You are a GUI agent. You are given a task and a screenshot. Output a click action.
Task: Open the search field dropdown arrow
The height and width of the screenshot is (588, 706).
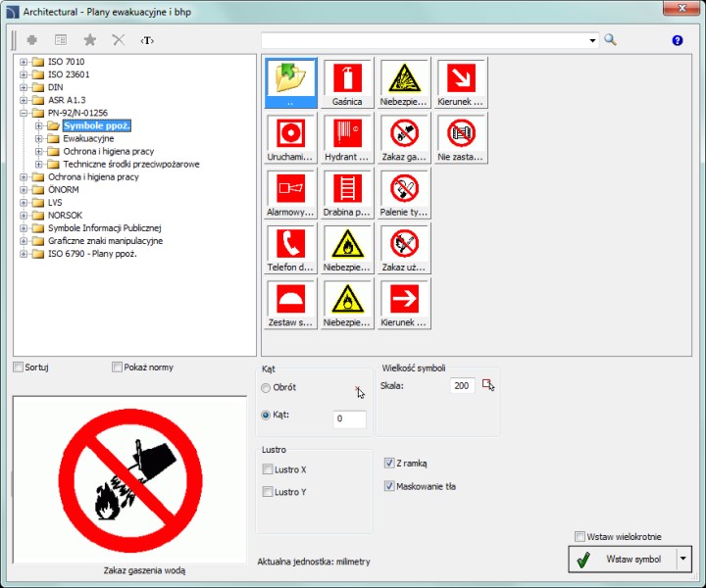pyautogui.click(x=592, y=41)
